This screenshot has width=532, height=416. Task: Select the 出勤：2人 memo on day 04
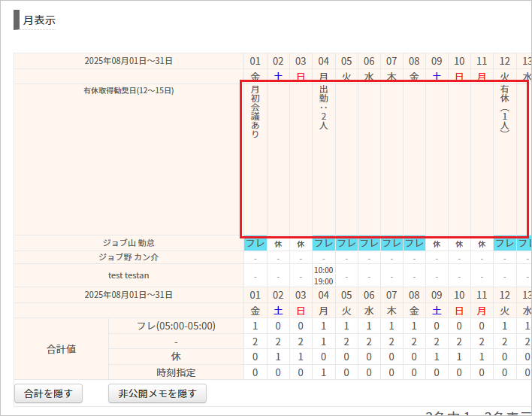pos(324,108)
